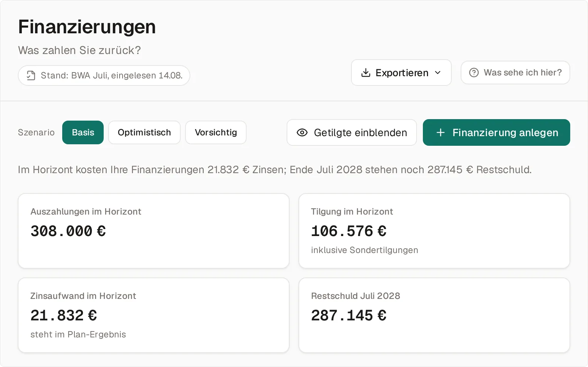588x367 pixels.
Task: Click the 21.832 € Zinsaufwand card value
Action: point(64,316)
